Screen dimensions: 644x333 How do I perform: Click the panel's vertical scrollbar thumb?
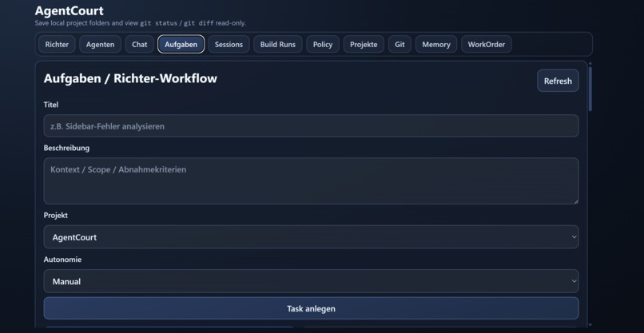[590, 89]
